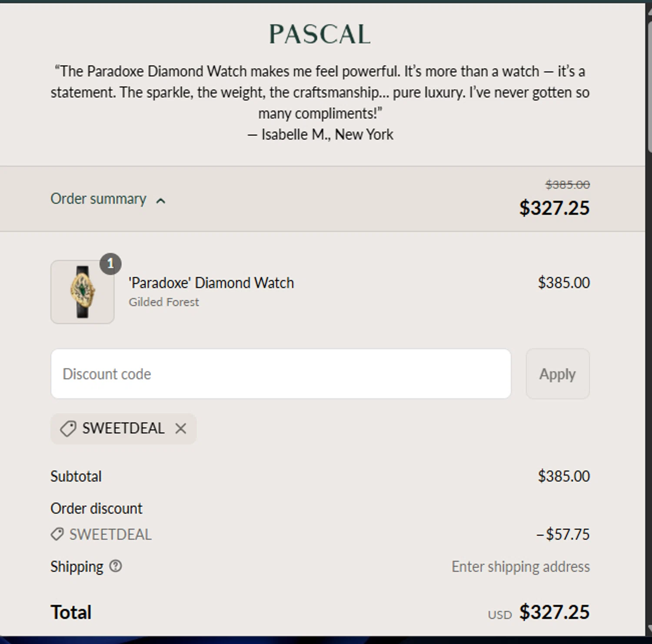652x644 pixels.
Task: Click tag icon beside Order discount SWEETDEAL
Action: (57, 534)
